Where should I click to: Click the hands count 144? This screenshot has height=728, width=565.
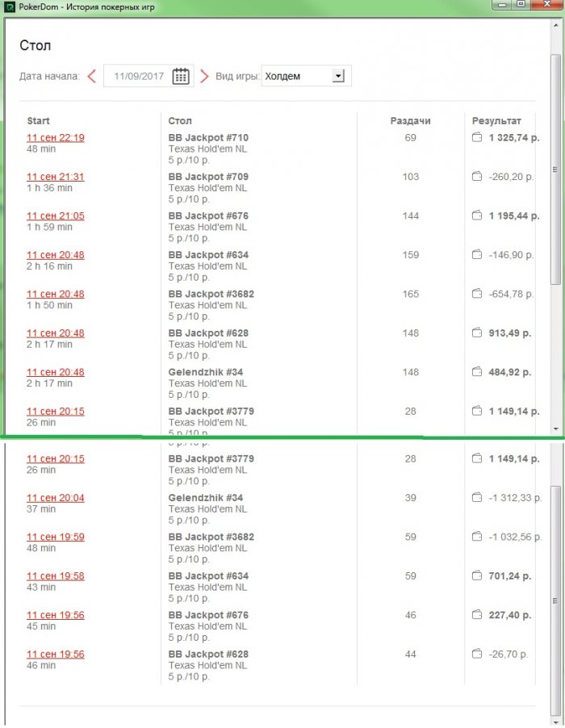(x=410, y=215)
